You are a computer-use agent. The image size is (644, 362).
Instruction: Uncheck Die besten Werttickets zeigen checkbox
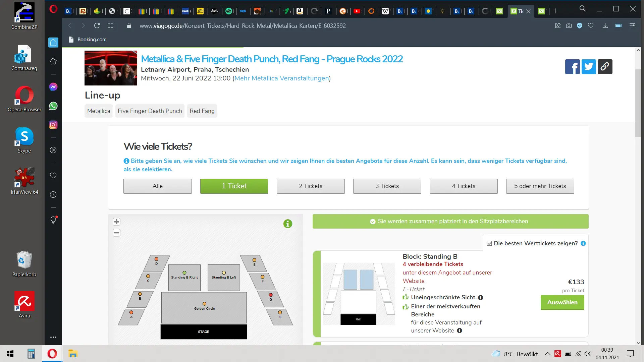(x=489, y=243)
